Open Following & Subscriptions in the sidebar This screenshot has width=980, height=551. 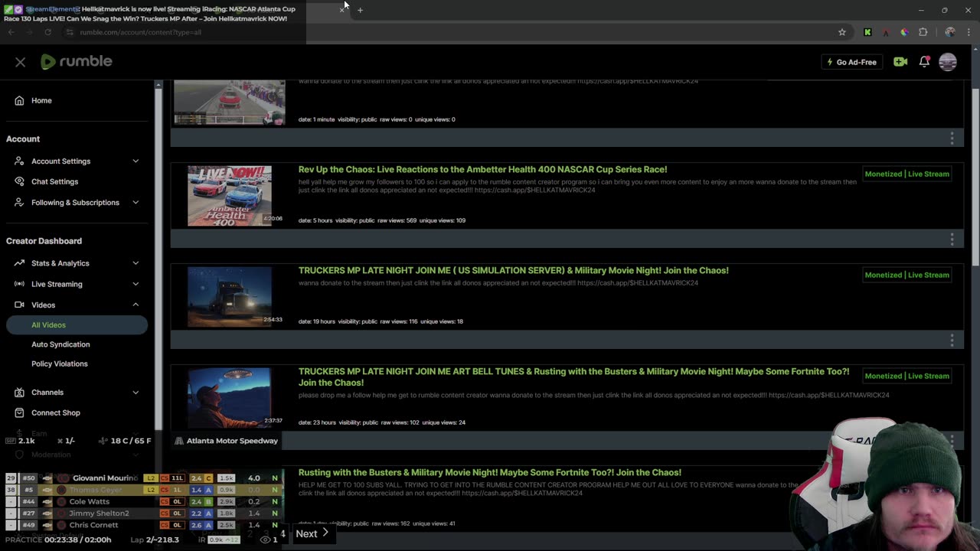click(x=75, y=202)
